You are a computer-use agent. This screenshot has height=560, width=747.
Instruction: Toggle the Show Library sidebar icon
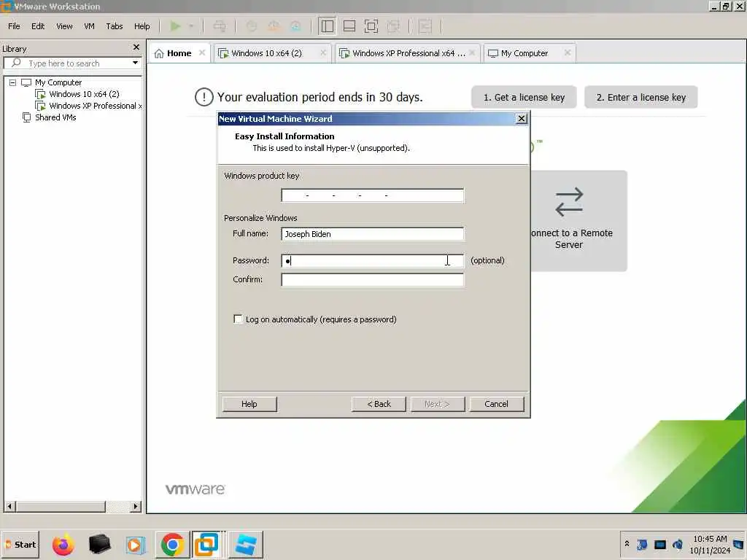pos(328,26)
